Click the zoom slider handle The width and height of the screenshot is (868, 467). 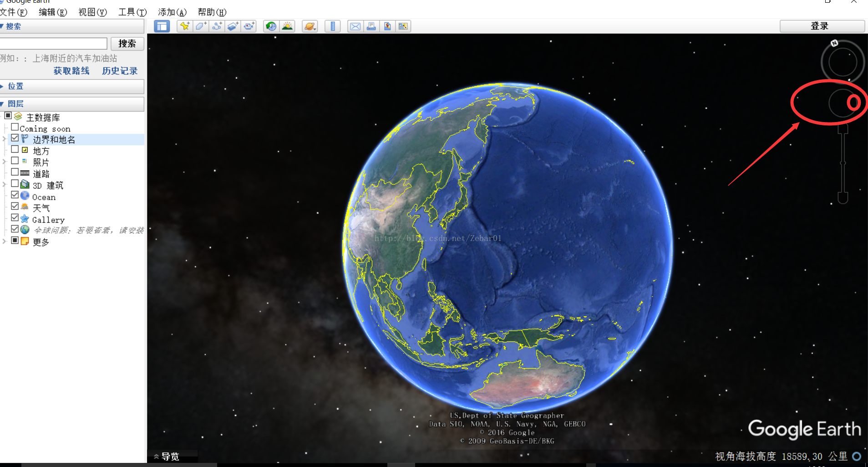coord(843,163)
